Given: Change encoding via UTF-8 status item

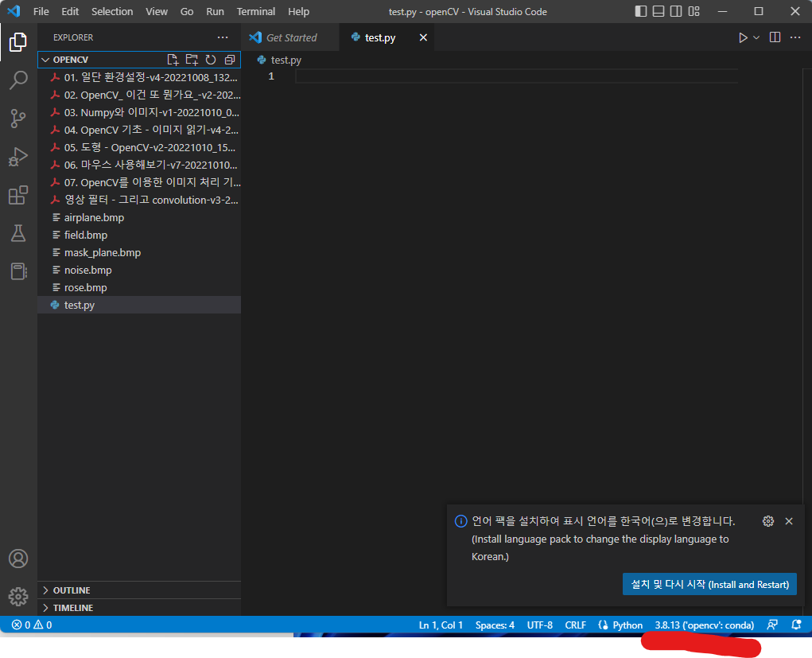Looking at the screenshot, I should click(539, 625).
